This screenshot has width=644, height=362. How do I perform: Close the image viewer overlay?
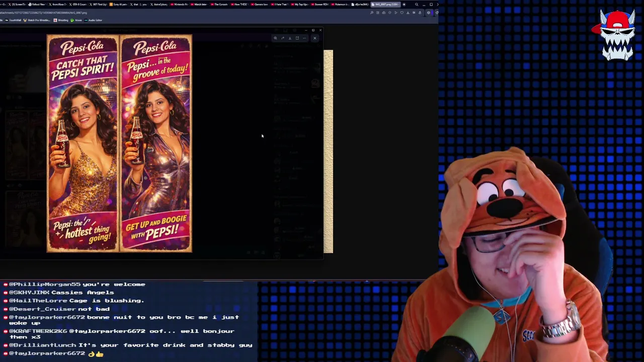(315, 38)
